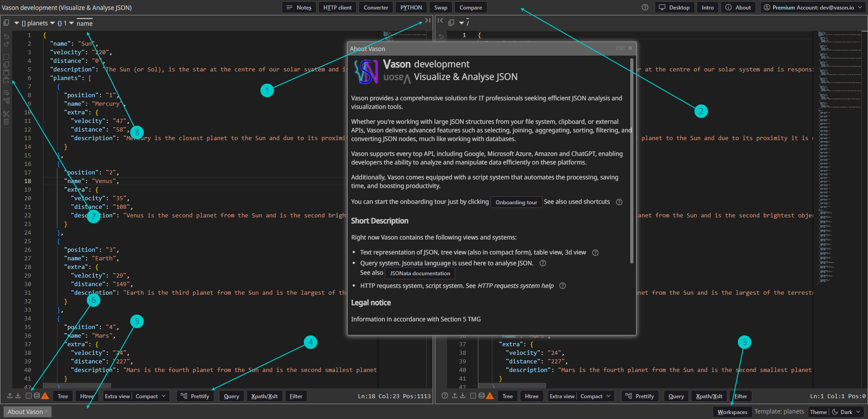
Task: Click the structure tree icon in left sidebar
Action: pos(6,101)
